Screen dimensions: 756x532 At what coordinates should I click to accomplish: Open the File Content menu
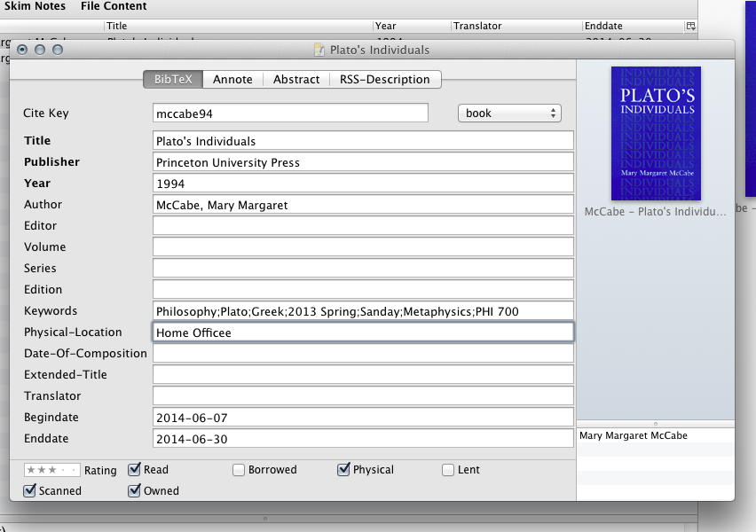pyautogui.click(x=114, y=6)
